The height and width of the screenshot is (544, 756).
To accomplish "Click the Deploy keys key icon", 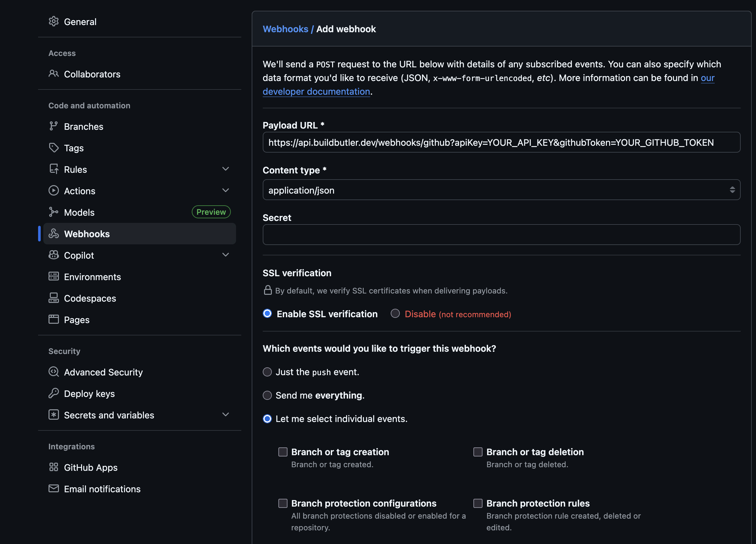I will click(53, 393).
